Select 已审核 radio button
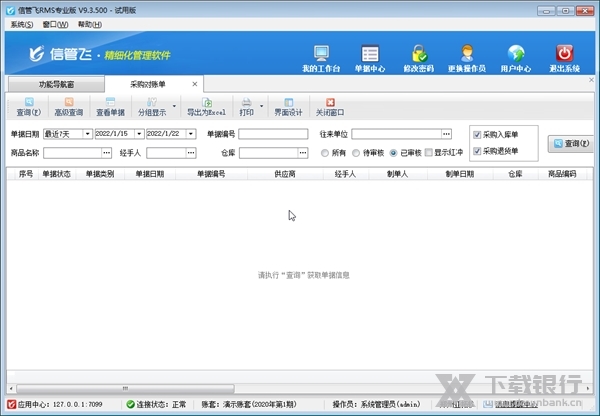Viewport: 600px width, 416px height. coord(393,153)
